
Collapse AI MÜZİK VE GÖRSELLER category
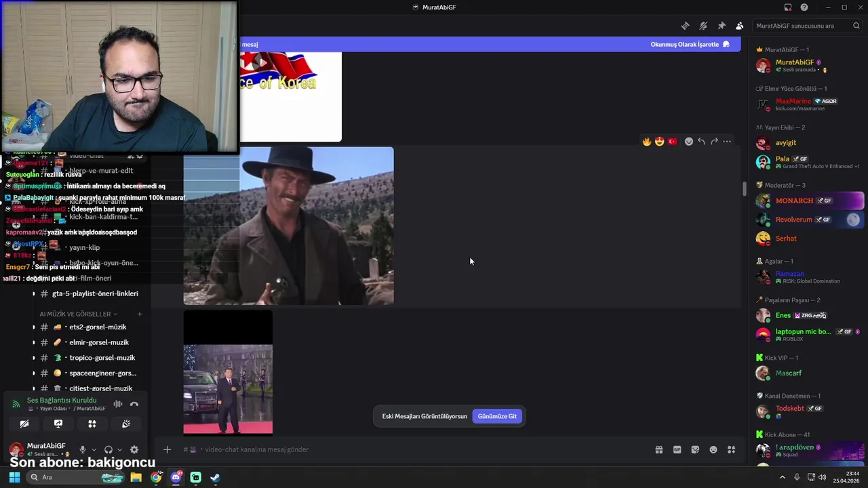coord(78,314)
